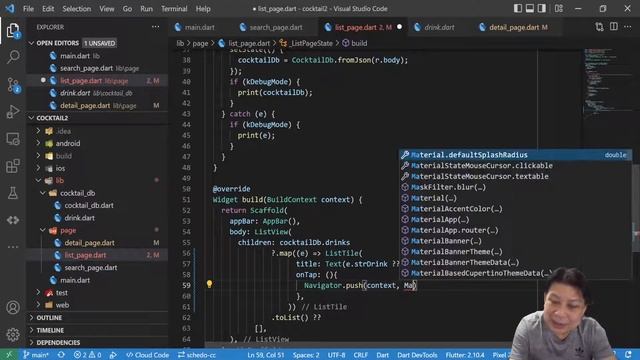Open changes compare icon in editor toolbar
640x360 pixels.
(x=599, y=27)
